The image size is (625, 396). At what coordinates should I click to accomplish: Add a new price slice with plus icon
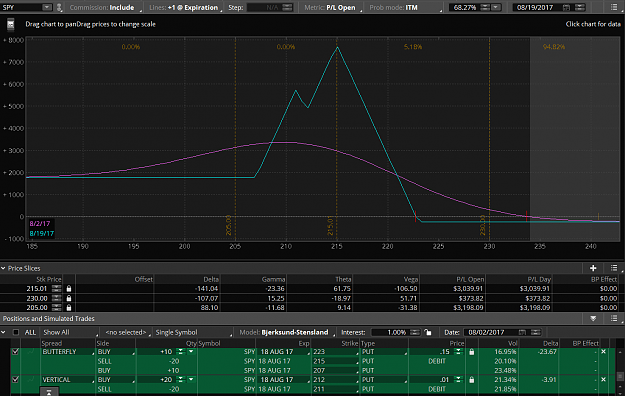[593, 268]
